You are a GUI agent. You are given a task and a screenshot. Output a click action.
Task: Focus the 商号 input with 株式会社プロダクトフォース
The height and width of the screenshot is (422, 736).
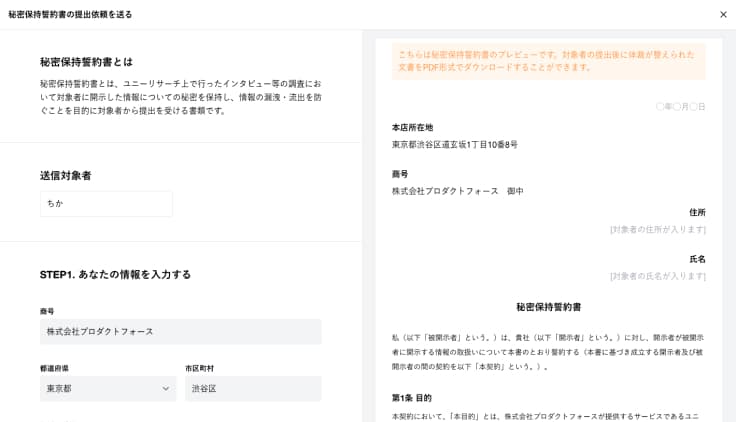coord(180,332)
